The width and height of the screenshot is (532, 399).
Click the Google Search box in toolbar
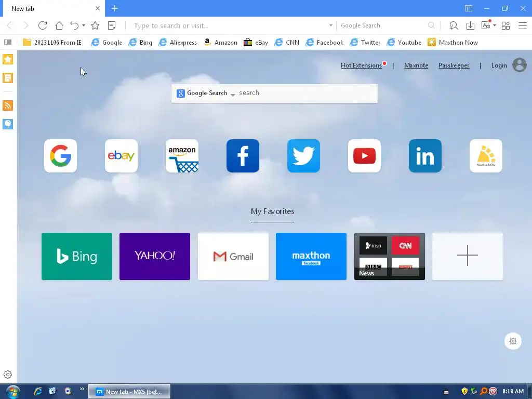point(383,25)
